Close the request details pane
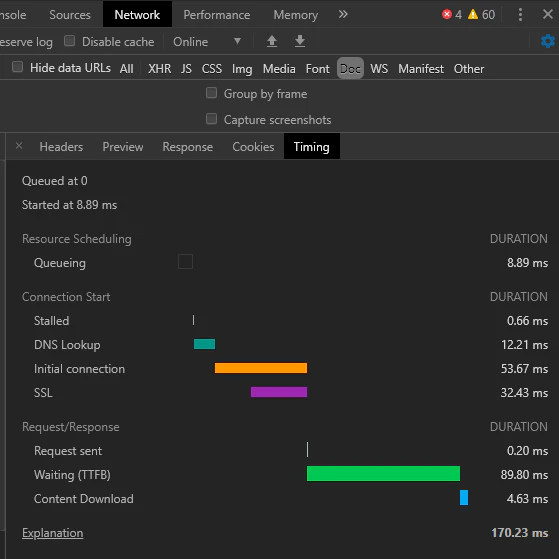This screenshot has width=559, height=559. 19,146
